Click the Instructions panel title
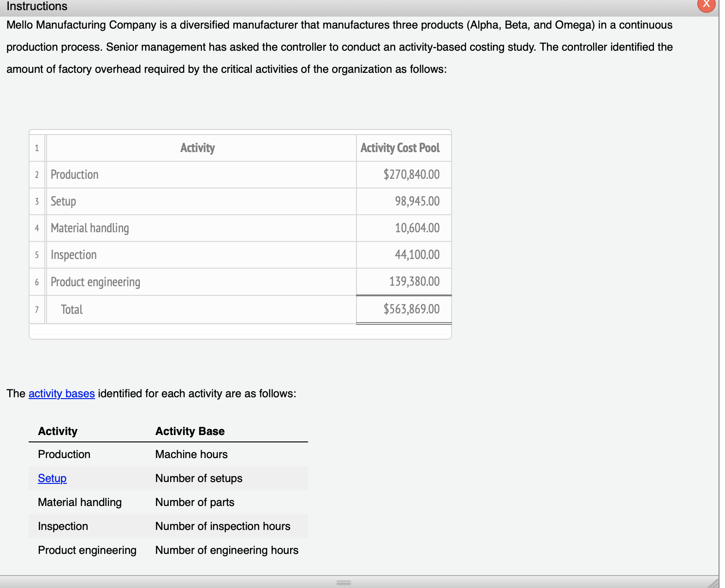725x588 pixels. click(37, 6)
